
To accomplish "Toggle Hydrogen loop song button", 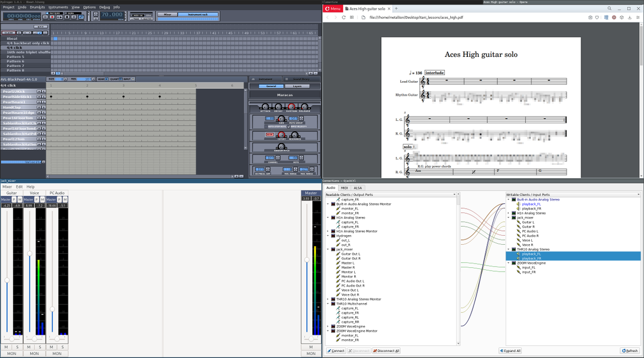I will [x=81, y=17].
